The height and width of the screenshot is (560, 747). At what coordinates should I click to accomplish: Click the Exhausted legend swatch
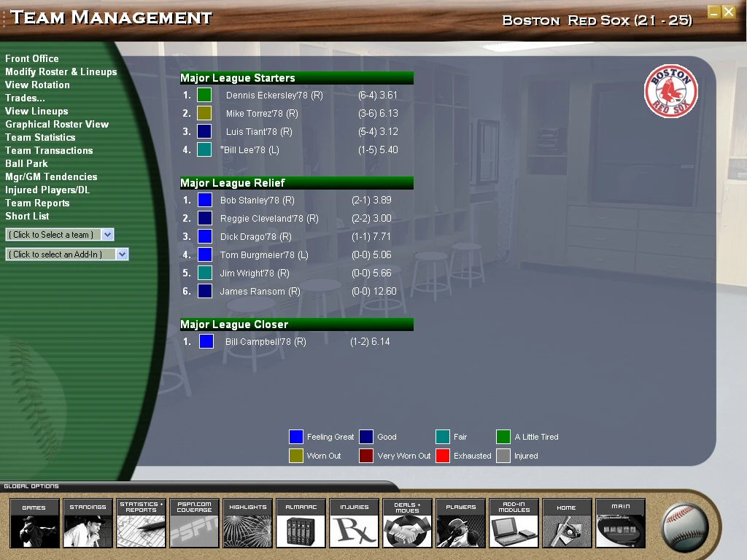pos(443,456)
